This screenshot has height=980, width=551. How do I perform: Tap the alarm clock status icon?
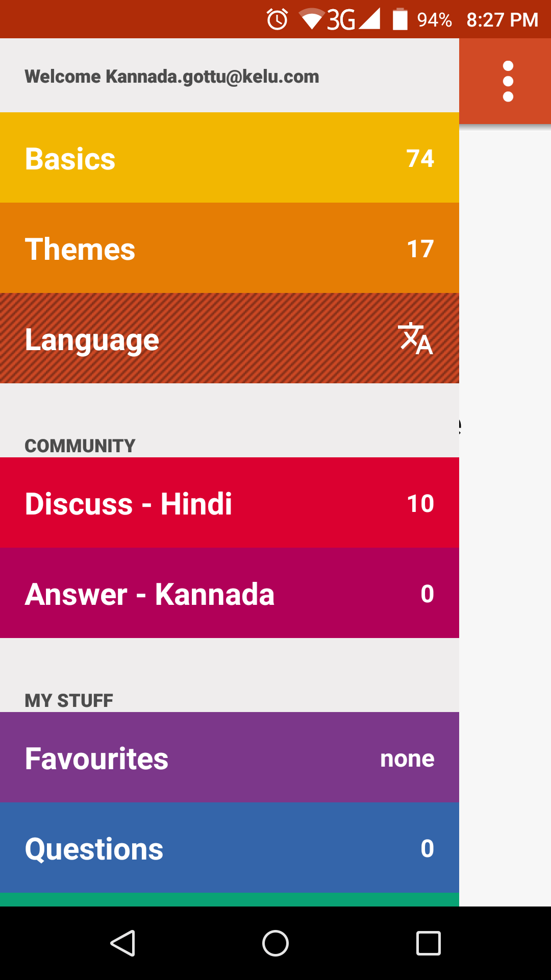(277, 20)
